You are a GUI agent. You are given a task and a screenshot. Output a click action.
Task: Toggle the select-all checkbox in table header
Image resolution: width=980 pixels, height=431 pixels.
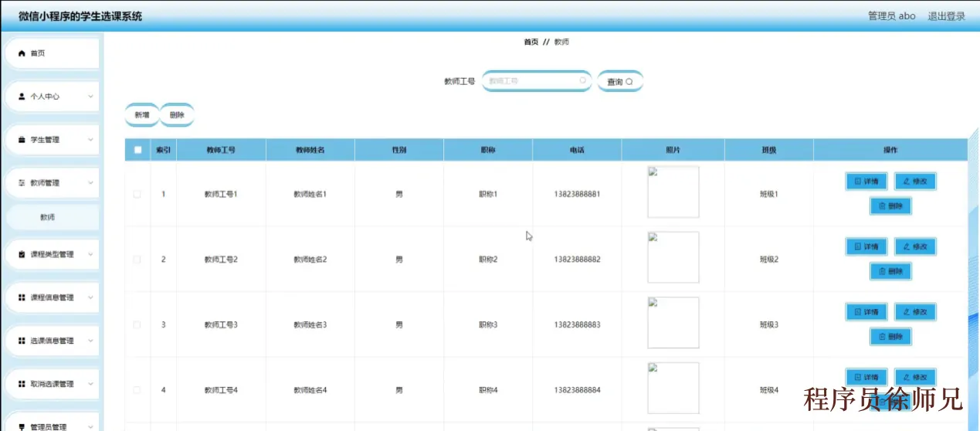[137, 150]
